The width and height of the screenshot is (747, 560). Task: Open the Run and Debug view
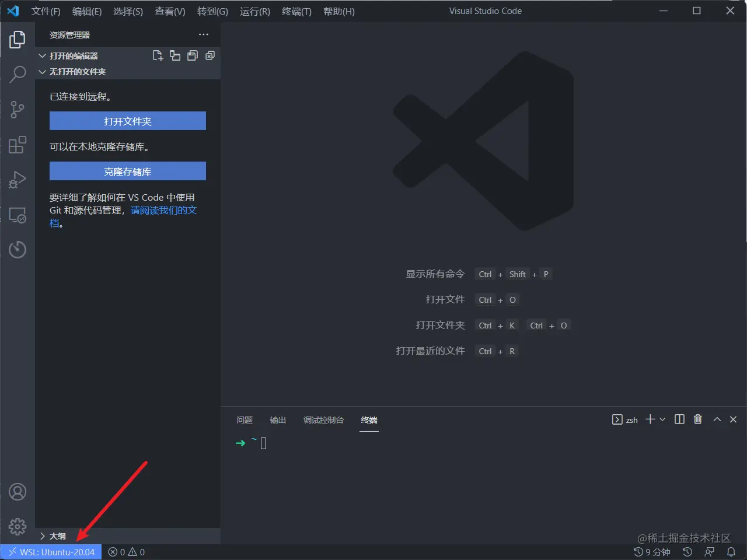[x=18, y=180]
